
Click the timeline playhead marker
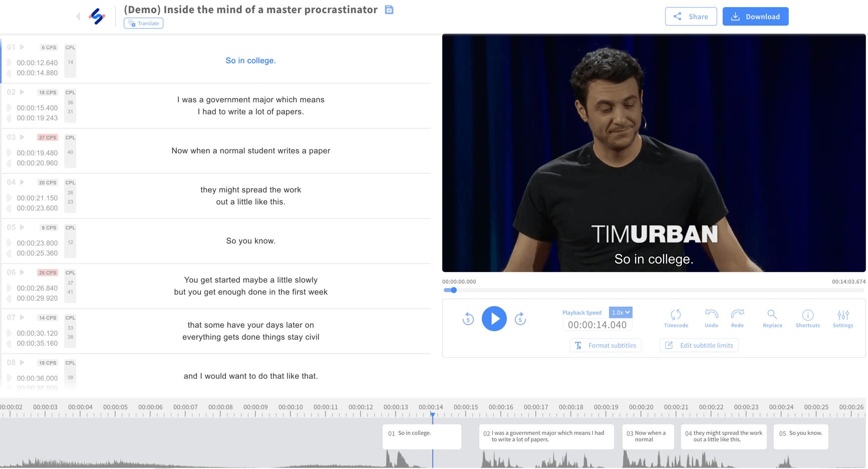433,415
